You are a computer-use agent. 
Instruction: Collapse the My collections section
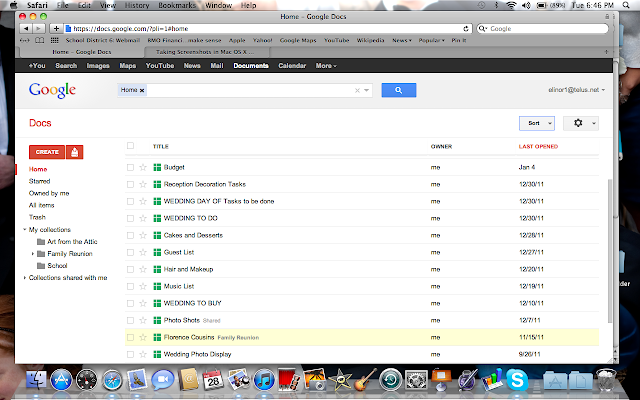pos(24,229)
